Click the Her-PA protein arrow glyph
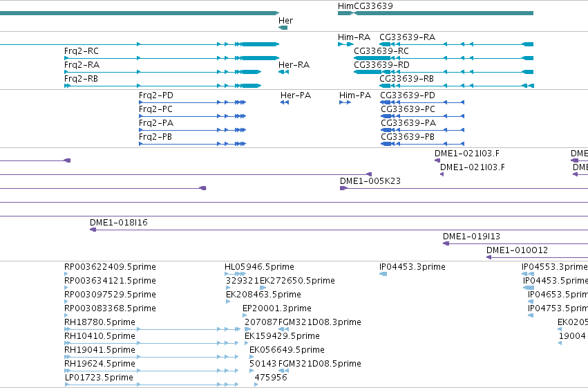The image size is (588, 388). (285, 102)
